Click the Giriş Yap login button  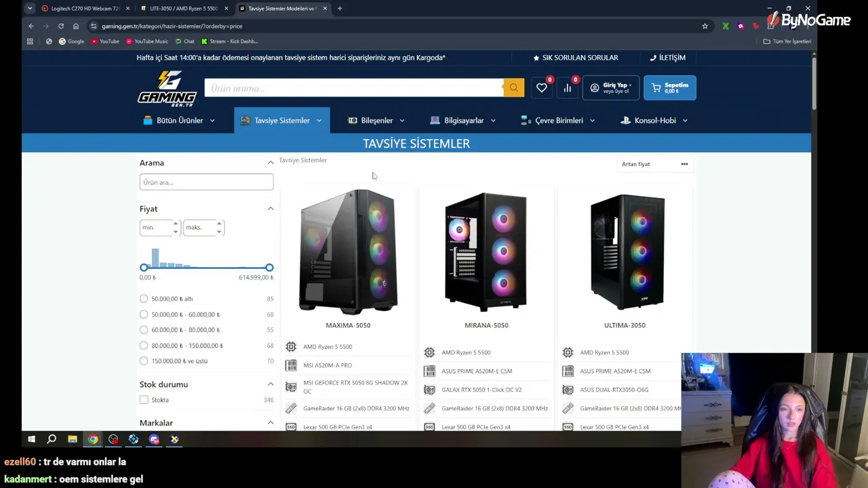(x=610, y=88)
